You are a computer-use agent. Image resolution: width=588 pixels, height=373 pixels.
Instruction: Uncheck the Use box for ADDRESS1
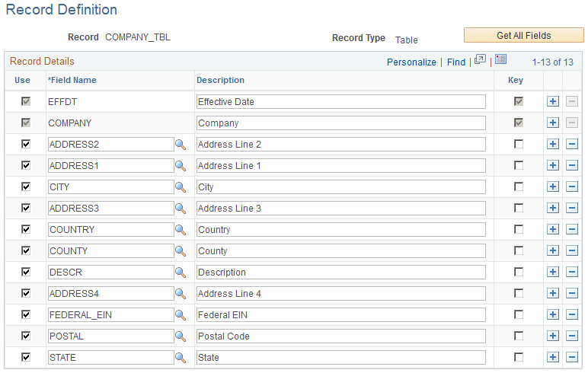(26, 165)
